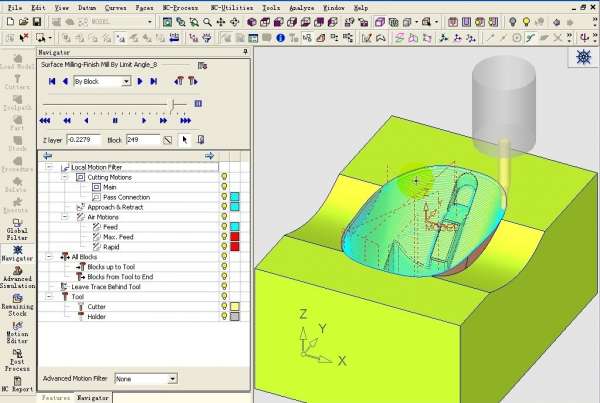Toggle visibility bulb for Rapid
The height and width of the screenshot is (403, 600).
224,246
